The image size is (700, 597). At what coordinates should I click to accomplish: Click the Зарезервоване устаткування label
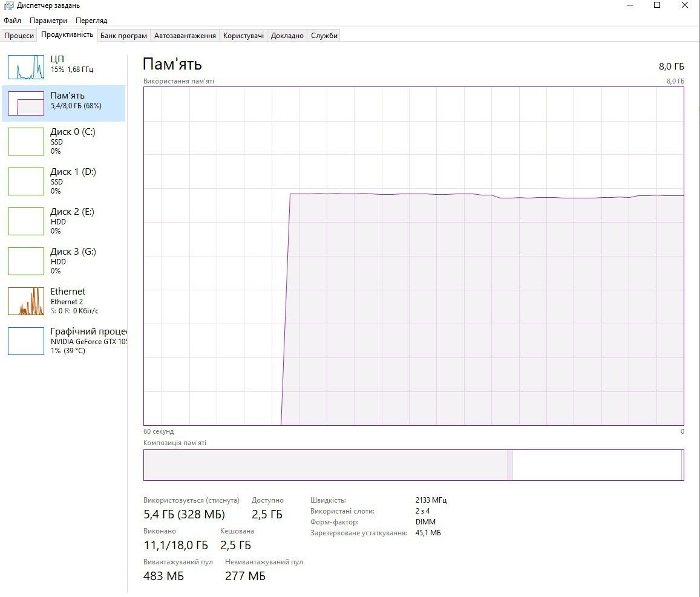click(x=359, y=533)
